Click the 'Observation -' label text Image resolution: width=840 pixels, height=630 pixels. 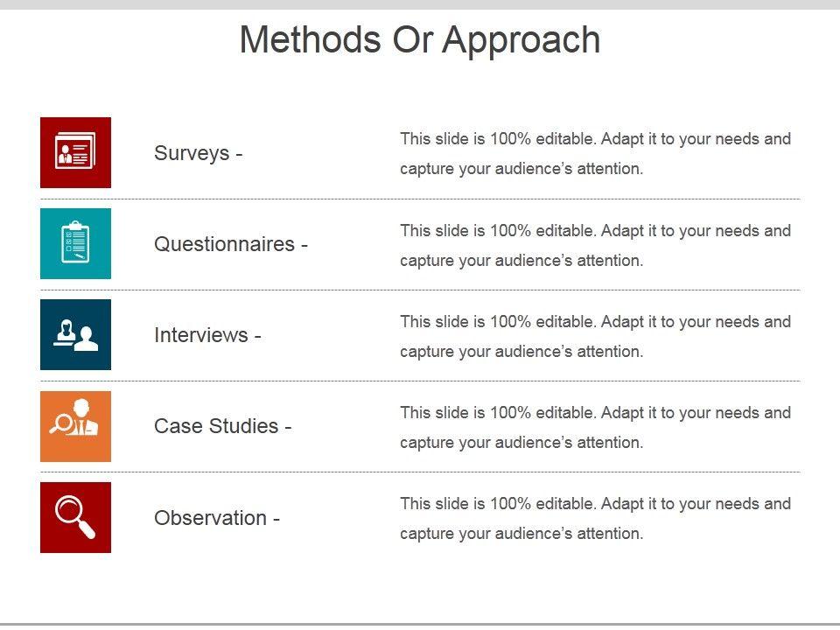tap(217, 518)
